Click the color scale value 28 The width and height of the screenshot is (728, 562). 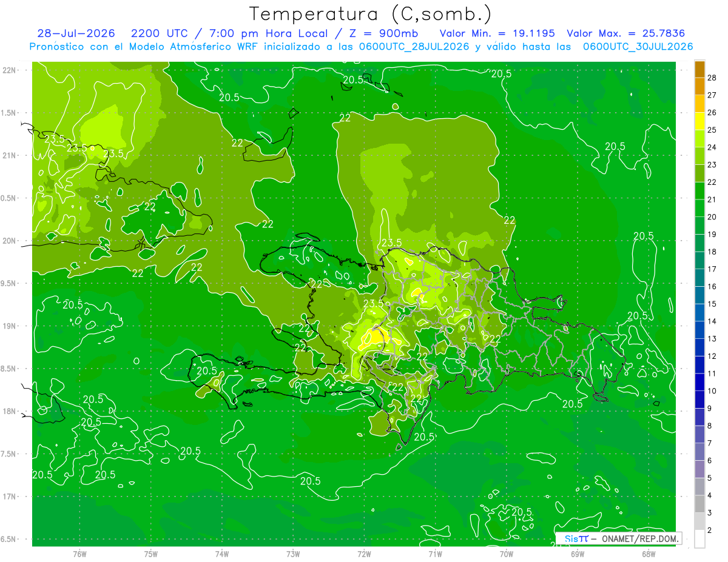[x=712, y=78]
